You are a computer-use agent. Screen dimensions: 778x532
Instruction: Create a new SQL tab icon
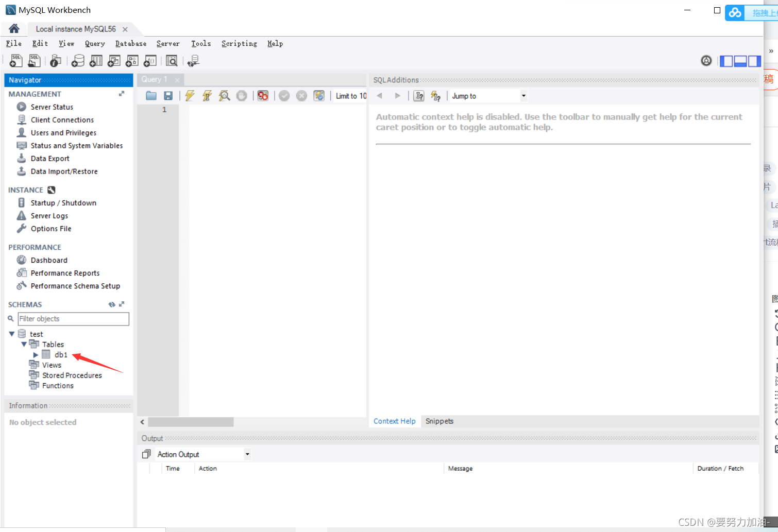[x=16, y=61]
